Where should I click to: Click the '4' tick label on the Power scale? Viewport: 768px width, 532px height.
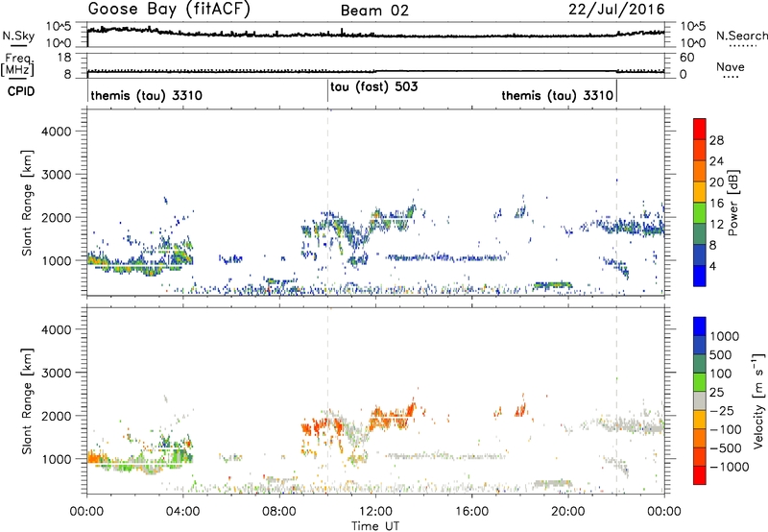click(713, 266)
